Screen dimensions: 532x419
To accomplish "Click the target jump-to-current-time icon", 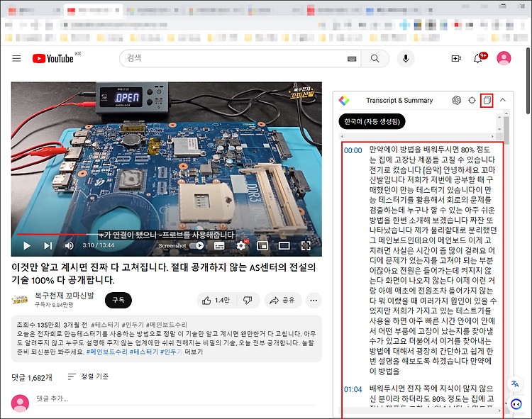I will coord(472,101).
